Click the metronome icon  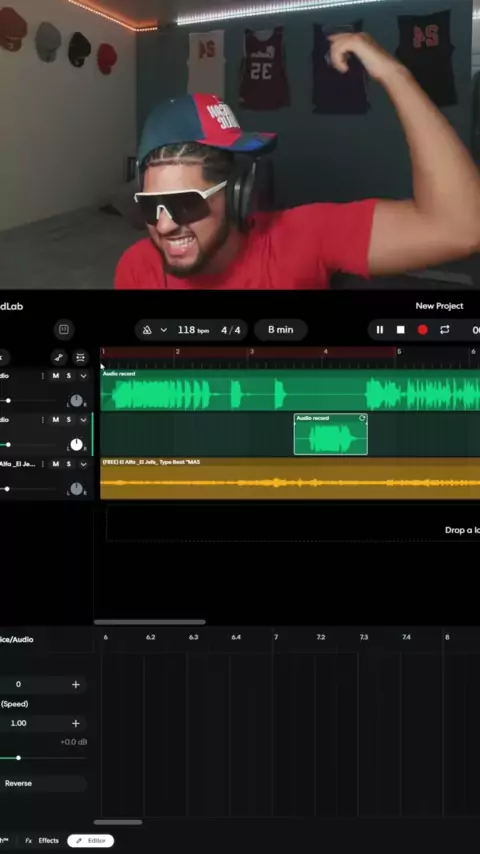(x=147, y=330)
